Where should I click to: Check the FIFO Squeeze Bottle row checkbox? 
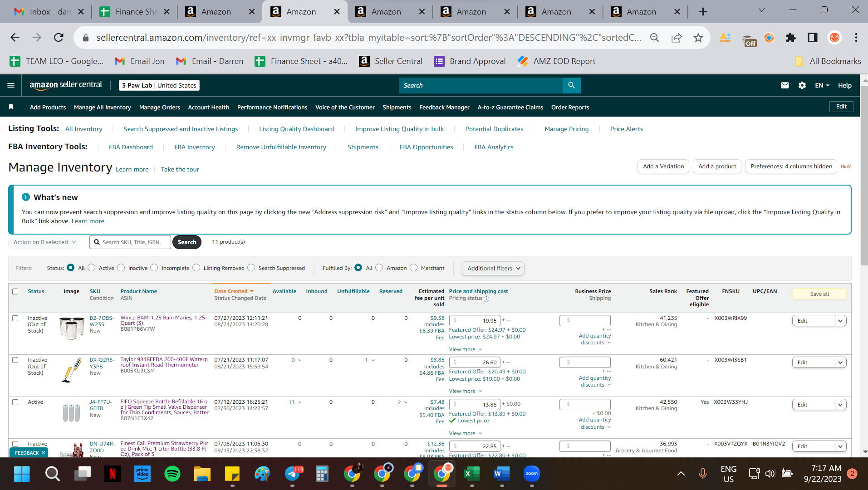click(15, 402)
